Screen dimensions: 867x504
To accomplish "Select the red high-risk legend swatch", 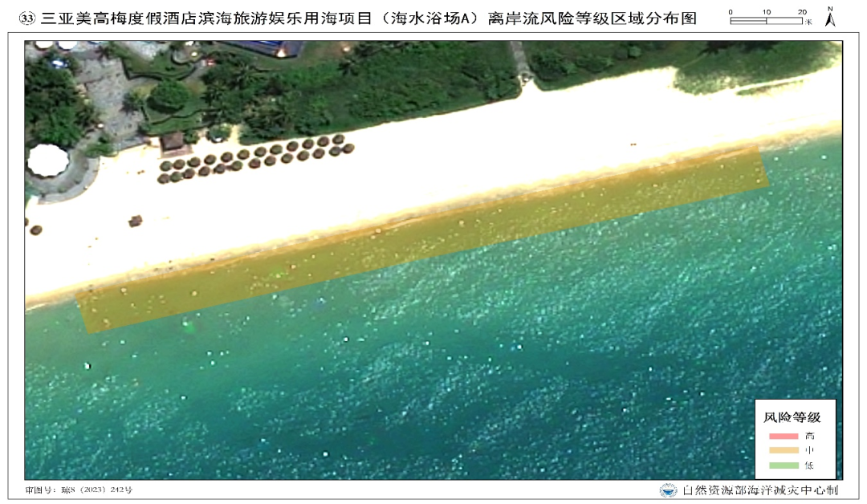I will [x=784, y=436].
